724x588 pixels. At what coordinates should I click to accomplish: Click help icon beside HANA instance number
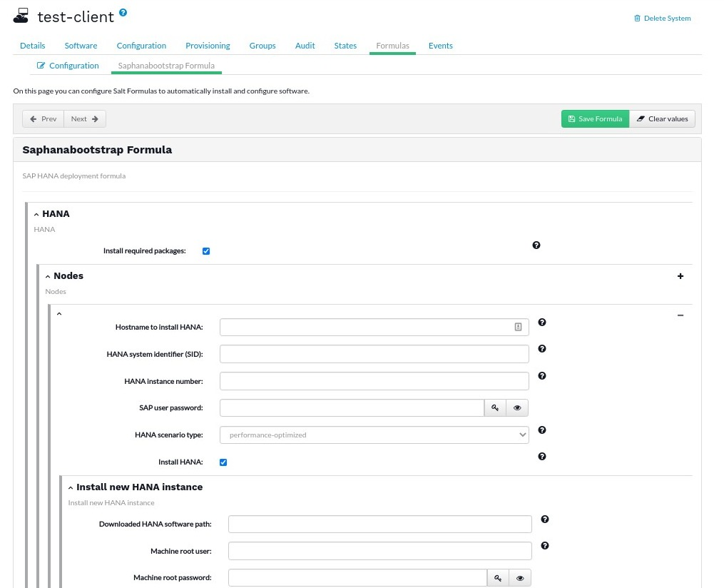click(541, 375)
